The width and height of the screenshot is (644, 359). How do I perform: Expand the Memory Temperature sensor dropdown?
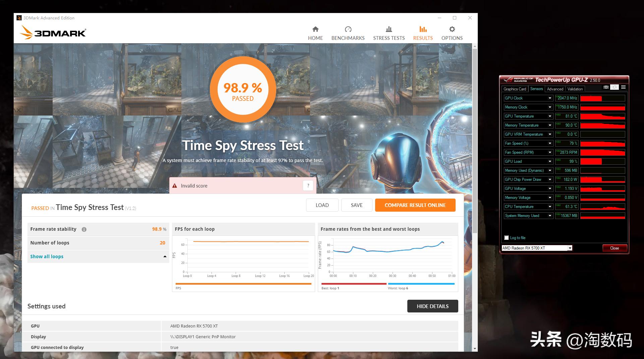pos(550,125)
